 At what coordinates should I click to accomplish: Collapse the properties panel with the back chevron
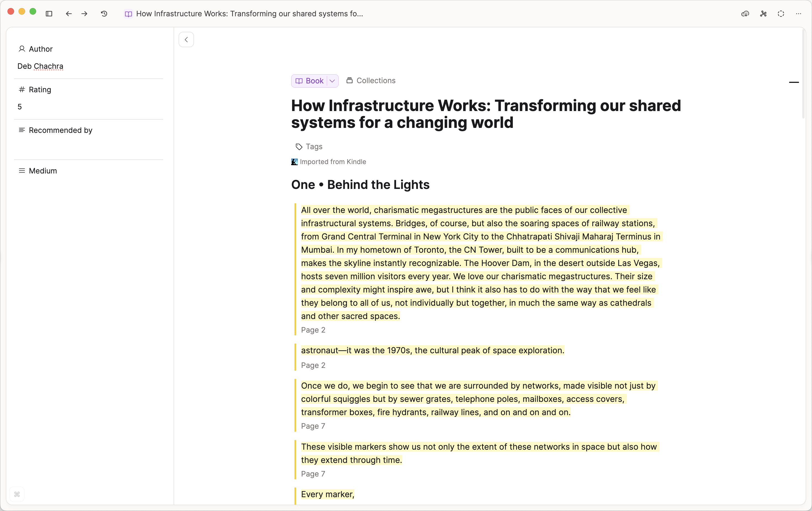coord(186,39)
